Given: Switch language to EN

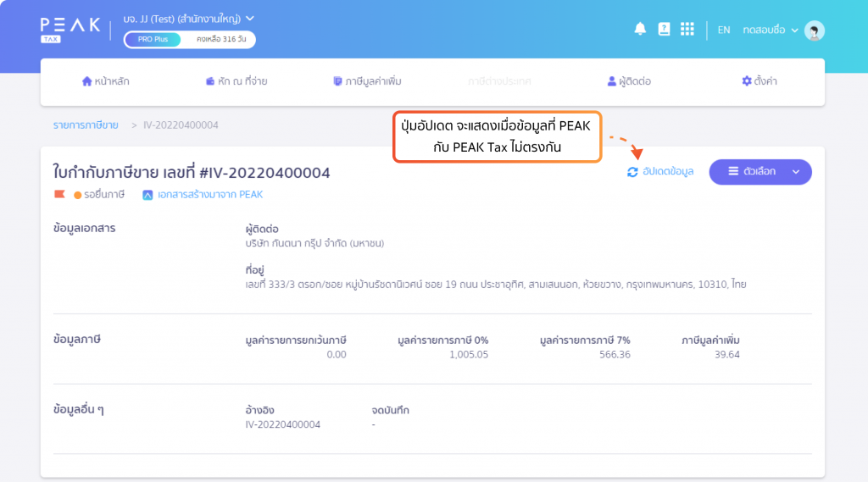Looking at the screenshot, I should pyautogui.click(x=724, y=30).
